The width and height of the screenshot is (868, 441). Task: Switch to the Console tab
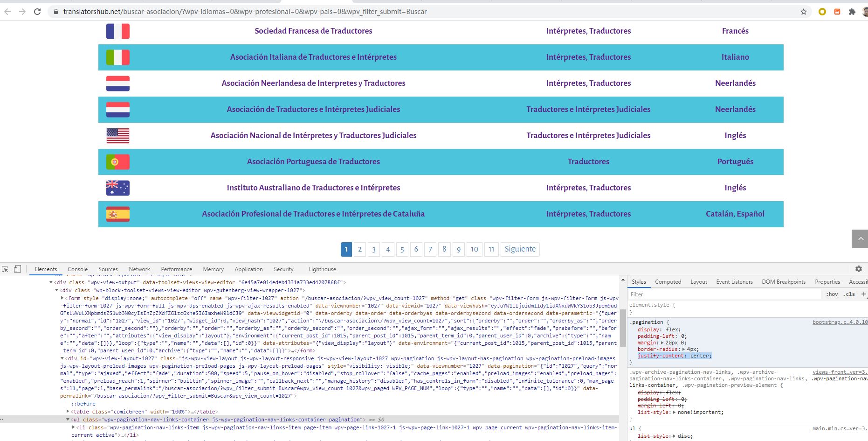77,269
